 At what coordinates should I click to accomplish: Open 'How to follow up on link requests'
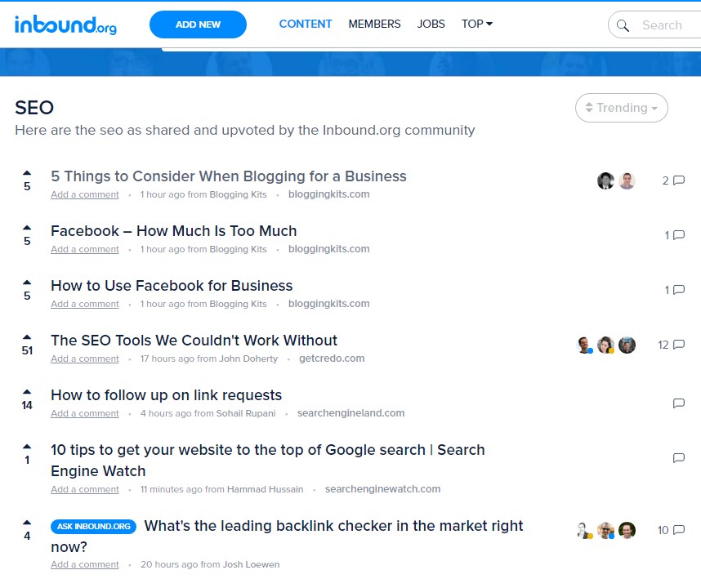166,395
